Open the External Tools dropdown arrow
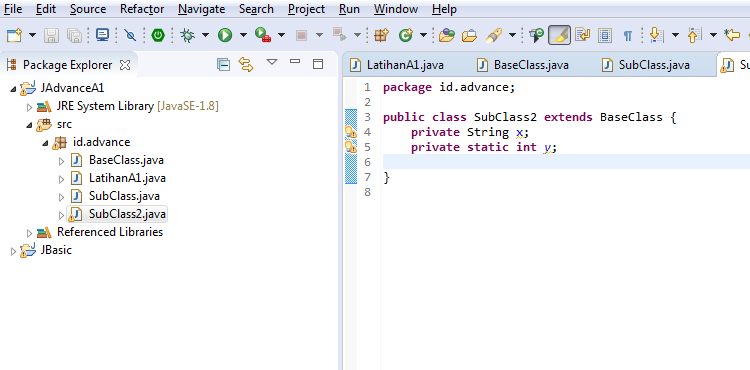 coord(281,35)
